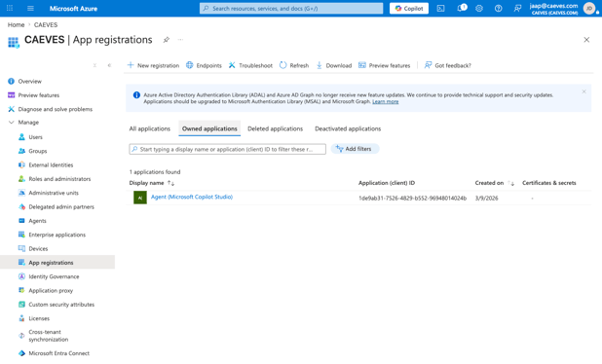Switch to the Deleted applications tab
602x364 pixels.
click(276, 128)
